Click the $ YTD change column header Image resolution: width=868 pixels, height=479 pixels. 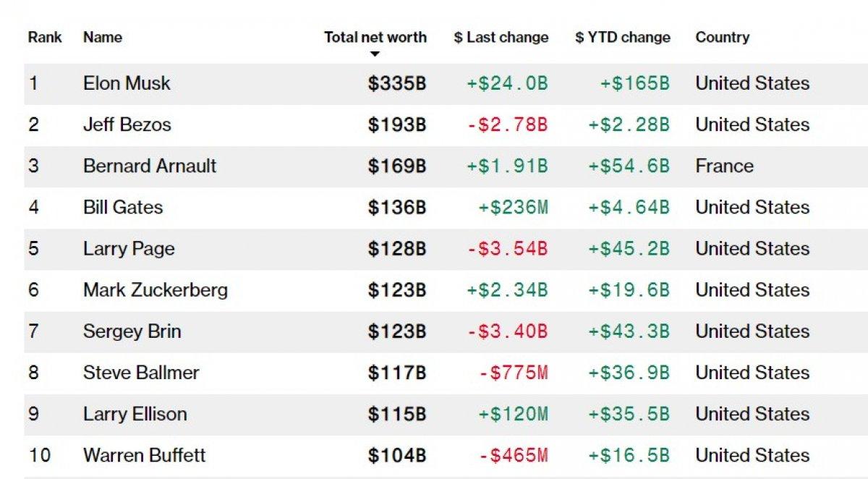click(622, 38)
